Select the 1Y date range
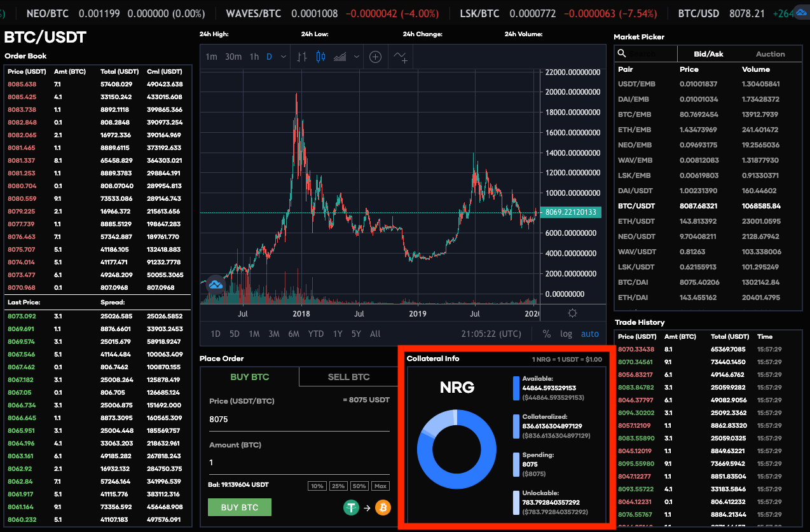This screenshot has width=810, height=532. point(338,334)
